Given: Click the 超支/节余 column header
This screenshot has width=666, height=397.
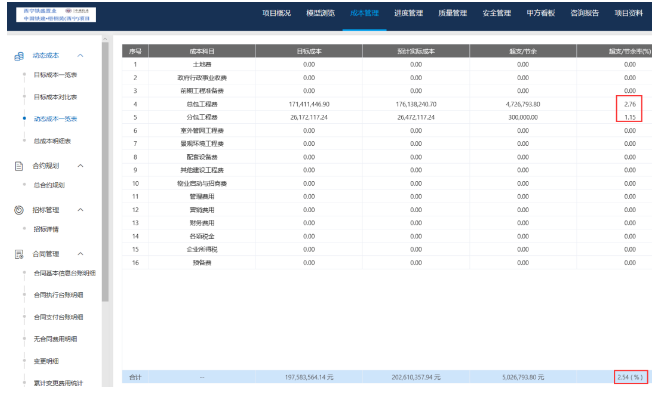Looking at the screenshot, I should point(523,51).
